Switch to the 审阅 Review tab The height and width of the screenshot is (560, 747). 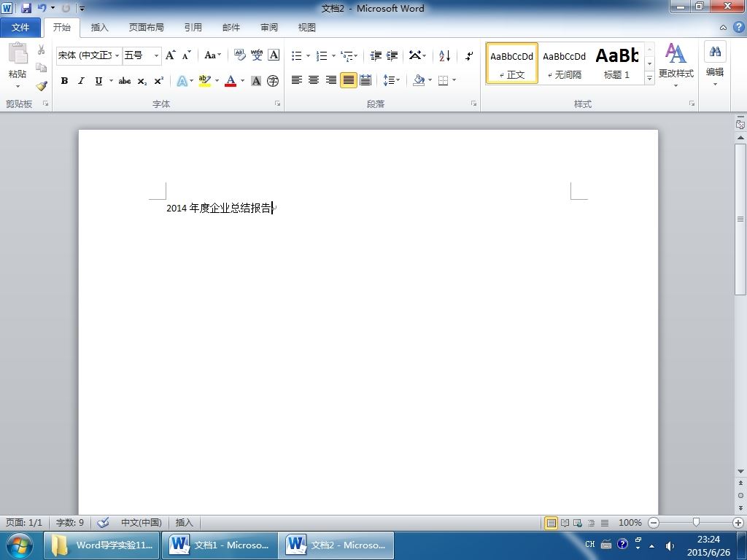(x=269, y=28)
